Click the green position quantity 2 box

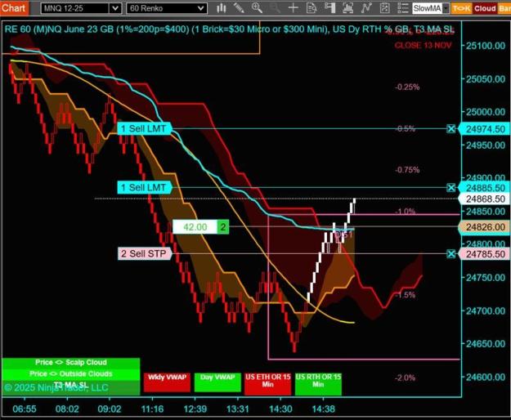(223, 227)
